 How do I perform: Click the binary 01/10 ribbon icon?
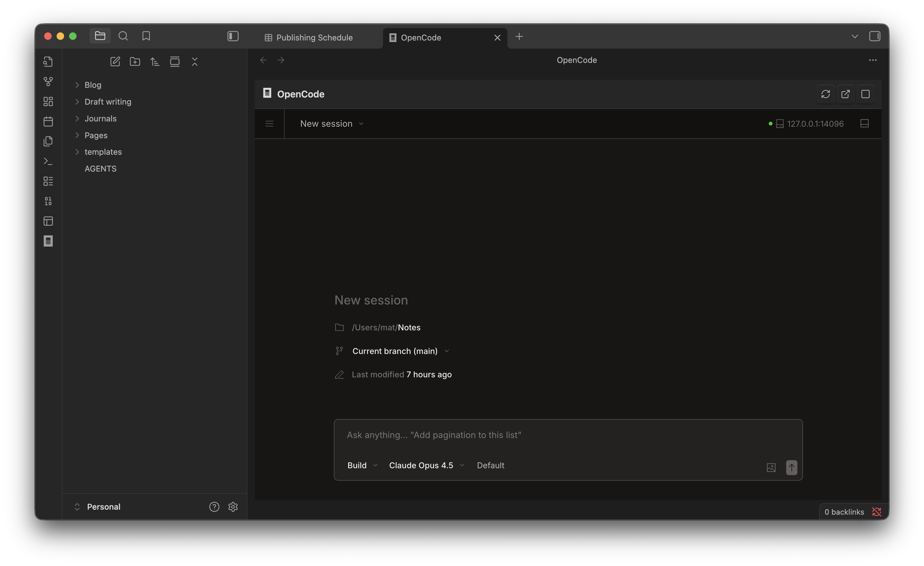(x=48, y=201)
